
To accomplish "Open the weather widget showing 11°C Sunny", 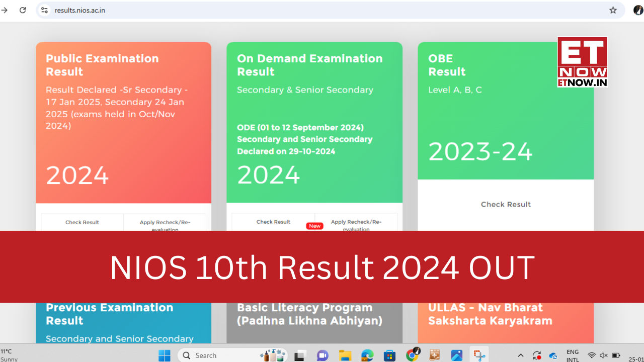I will click(x=9, y=355).
